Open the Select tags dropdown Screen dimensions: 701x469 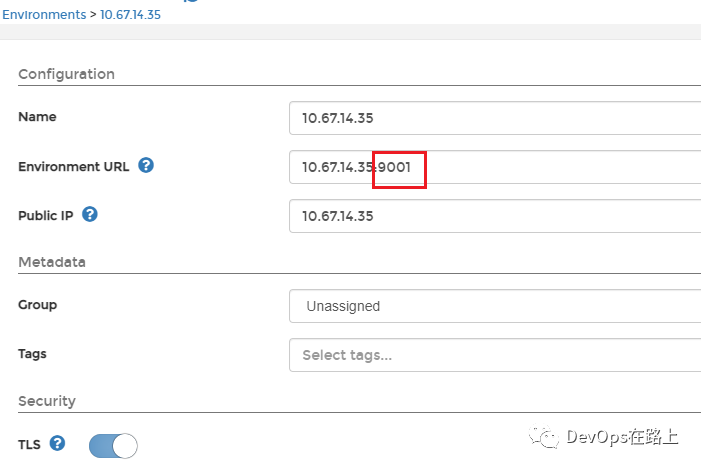point(495,355)
